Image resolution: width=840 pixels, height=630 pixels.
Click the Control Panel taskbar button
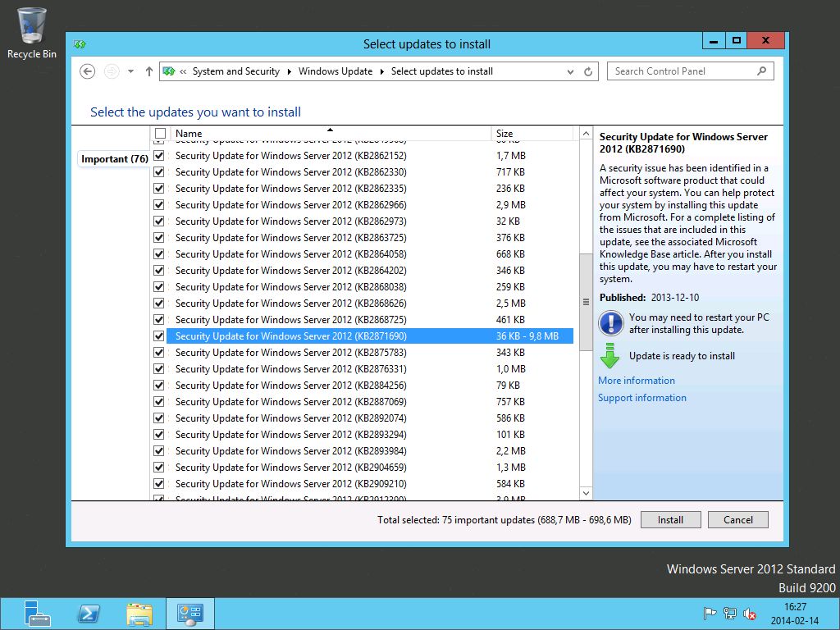[190, 614]
